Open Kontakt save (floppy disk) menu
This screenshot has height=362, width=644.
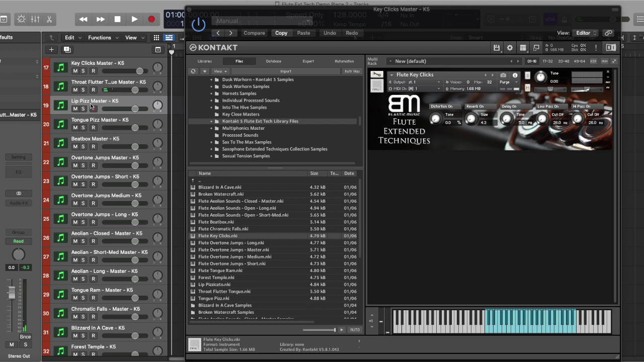pos(497,48)
